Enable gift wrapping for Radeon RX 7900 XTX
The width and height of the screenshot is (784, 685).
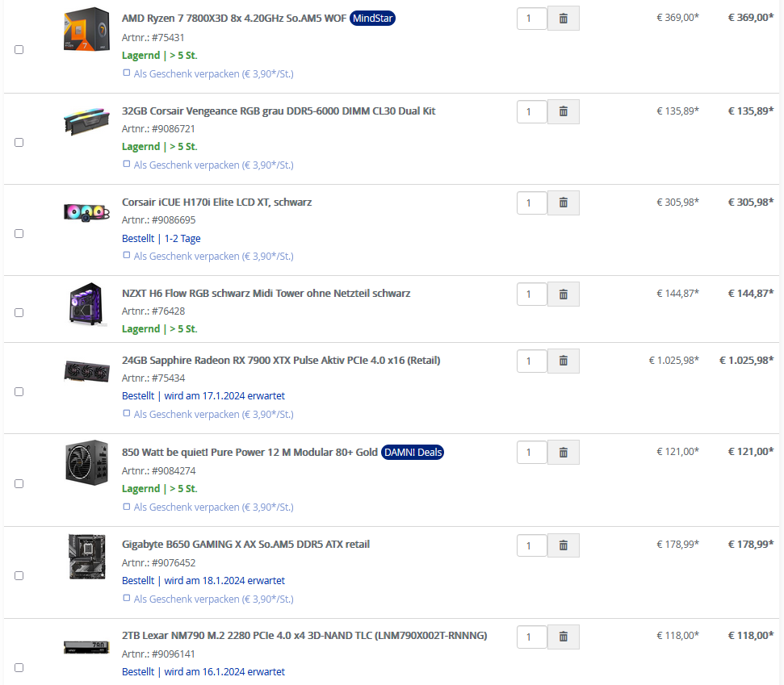127,414
